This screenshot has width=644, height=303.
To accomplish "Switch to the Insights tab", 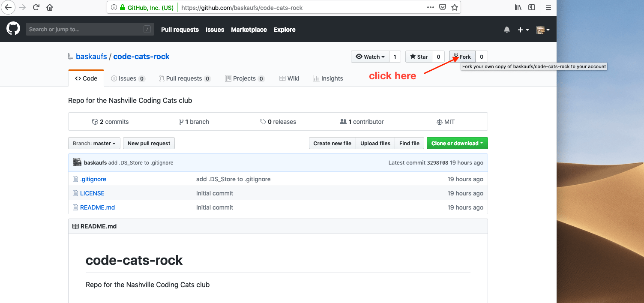I will (328, 78).
